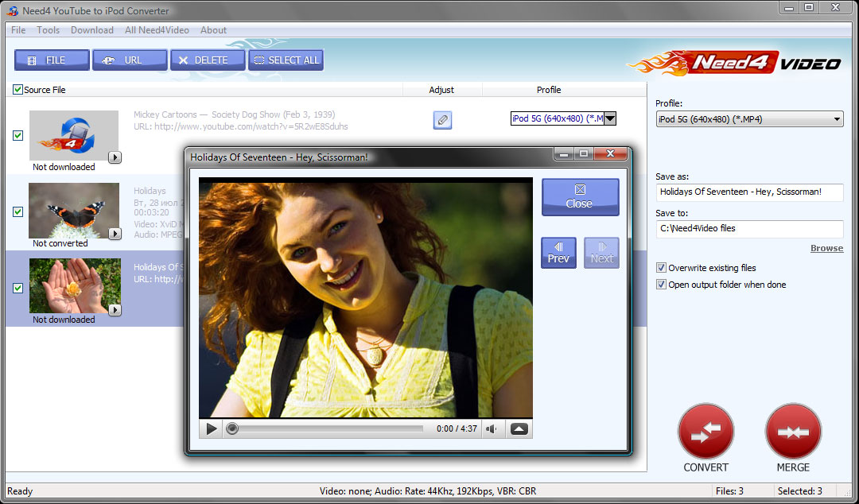Open the About menu
This screenshot has width=859, height=504.
213,30
